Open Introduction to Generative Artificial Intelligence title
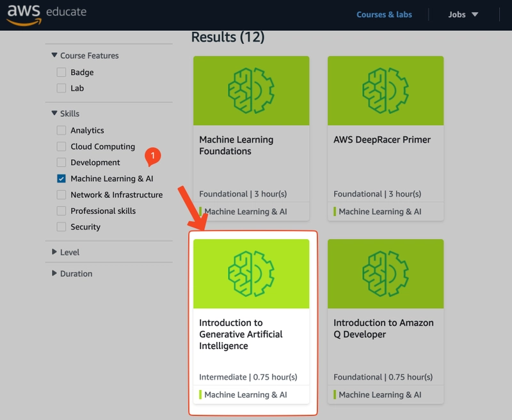Image resolution: width=512 pixels, height=420 pixels. (x=241, y=334)
